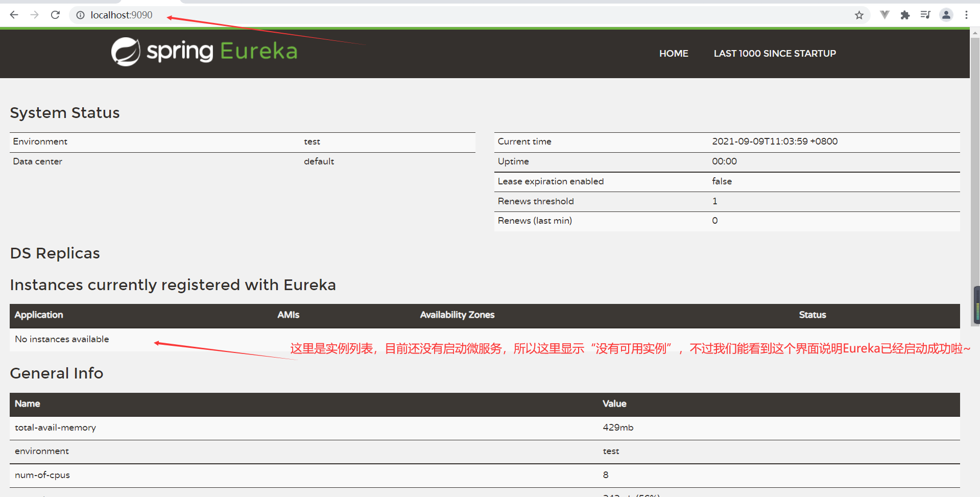Click the General Info heading

tap(57, 373)
